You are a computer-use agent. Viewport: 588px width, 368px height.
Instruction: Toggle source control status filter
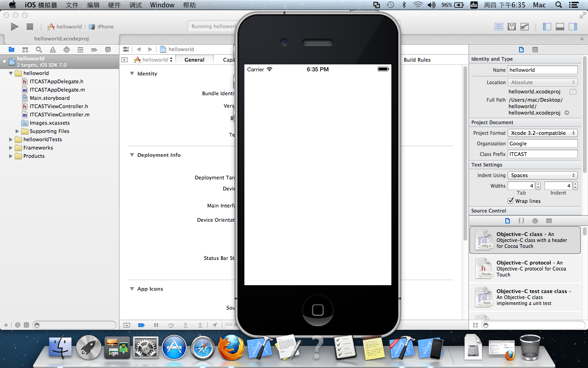tap(26, 325)
